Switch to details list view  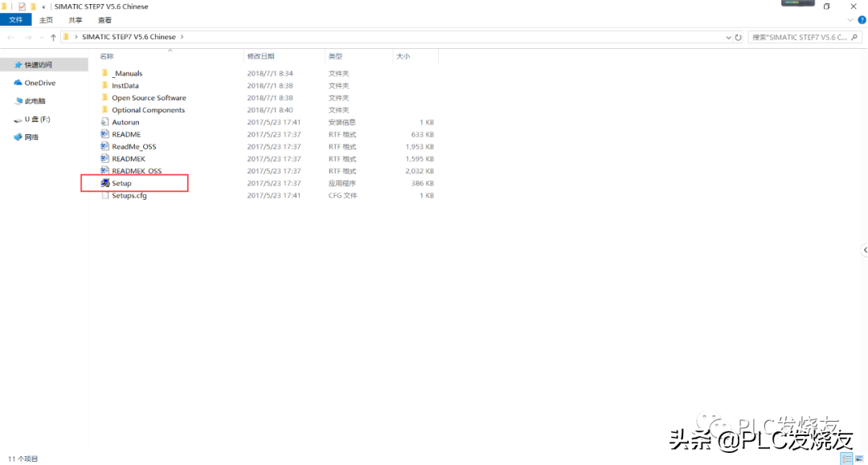point(847,459)
